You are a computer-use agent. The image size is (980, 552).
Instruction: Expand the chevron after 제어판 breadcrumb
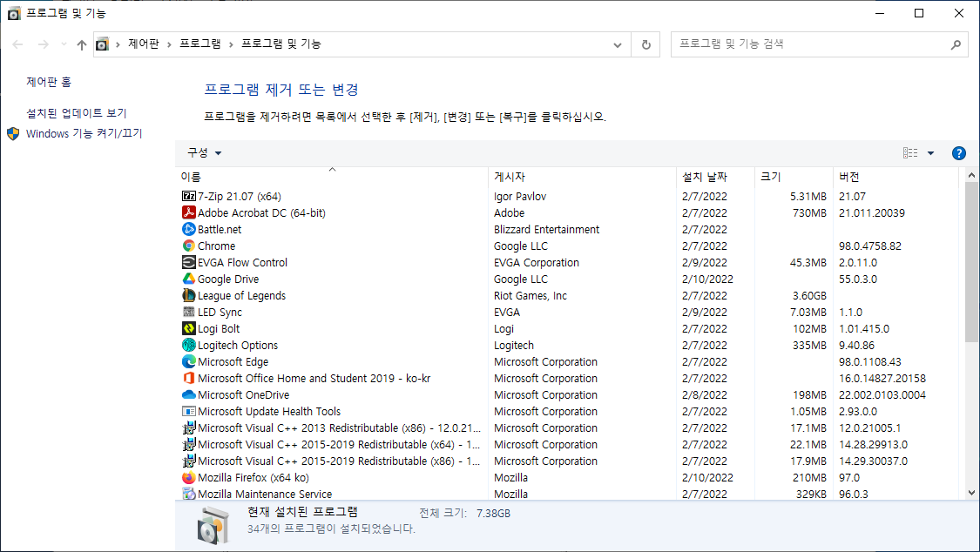pos(169,44)
